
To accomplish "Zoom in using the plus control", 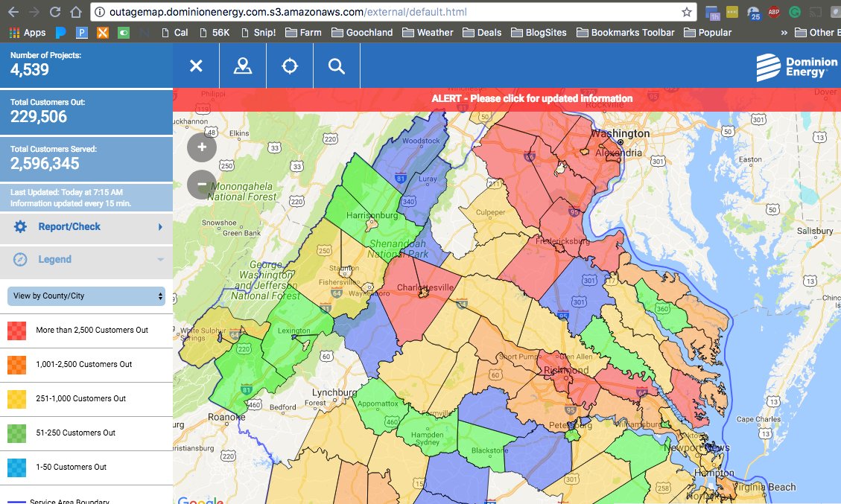I will pos(201,147).
